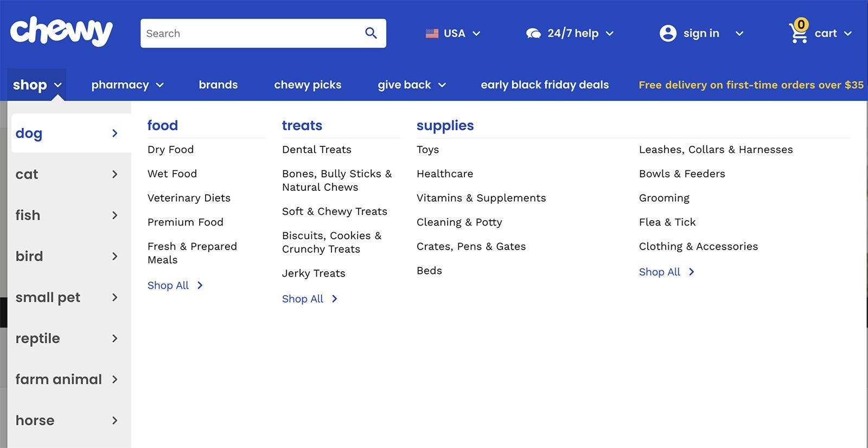Screen dimensions: 868x448
Task: Open dog Toys
Action: click(x=428, y=150)
